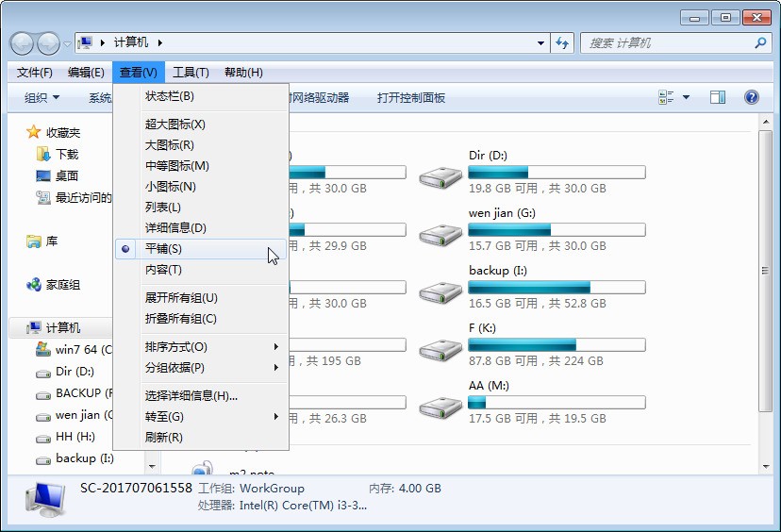This screenshot has width=781, height=532.
Task: Click the Recent places icon in sidebar
Action: (43, 198)
